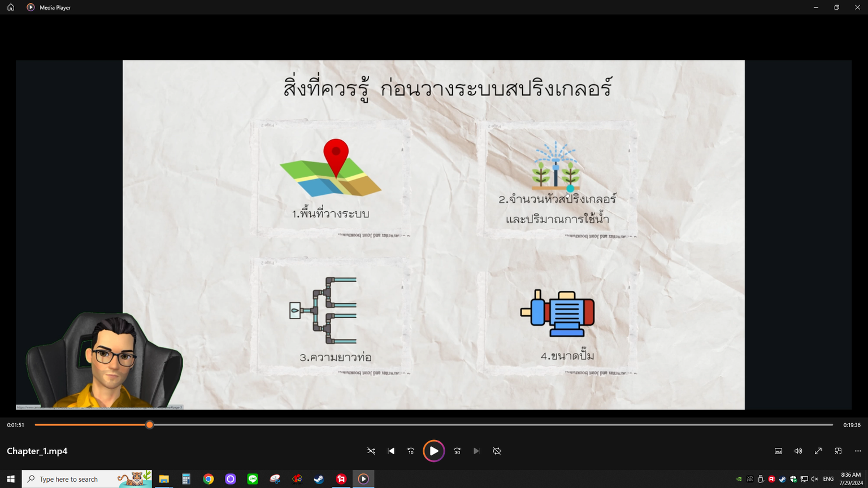Open Google Chrome from the taskbar
The height and width of the screenshot is (488, 868).
(x=209, y=479)
